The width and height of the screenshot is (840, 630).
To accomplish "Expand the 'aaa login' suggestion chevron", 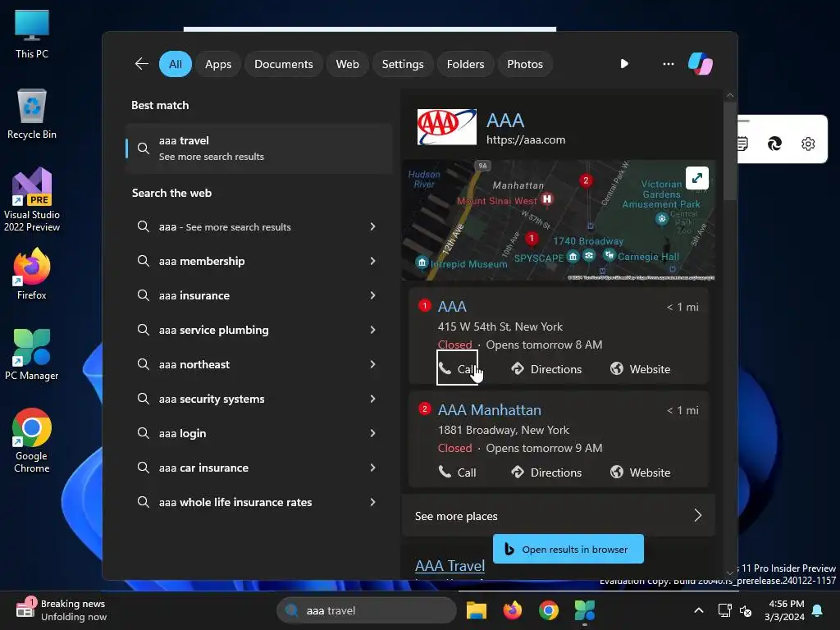I will coord(373,433).
